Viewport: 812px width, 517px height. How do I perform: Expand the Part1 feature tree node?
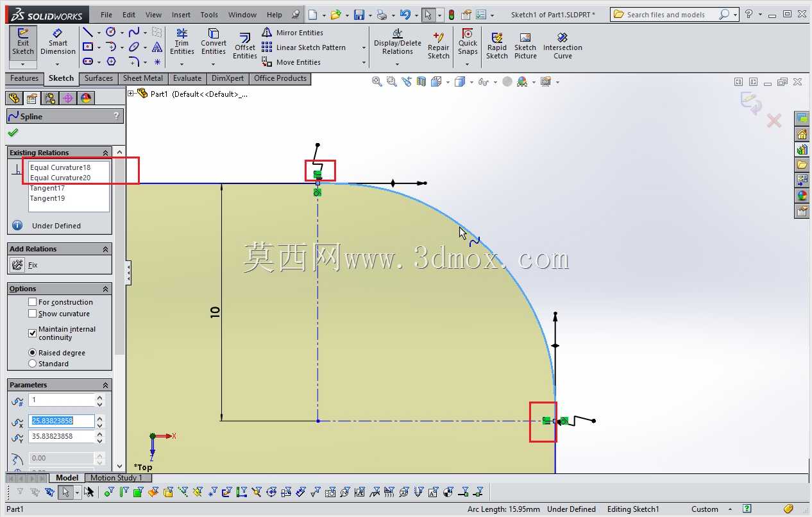(x=131, y=94)
